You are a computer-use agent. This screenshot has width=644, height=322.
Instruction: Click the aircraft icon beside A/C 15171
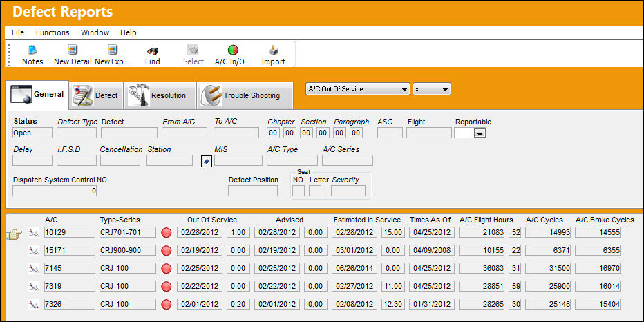[34, 251]
